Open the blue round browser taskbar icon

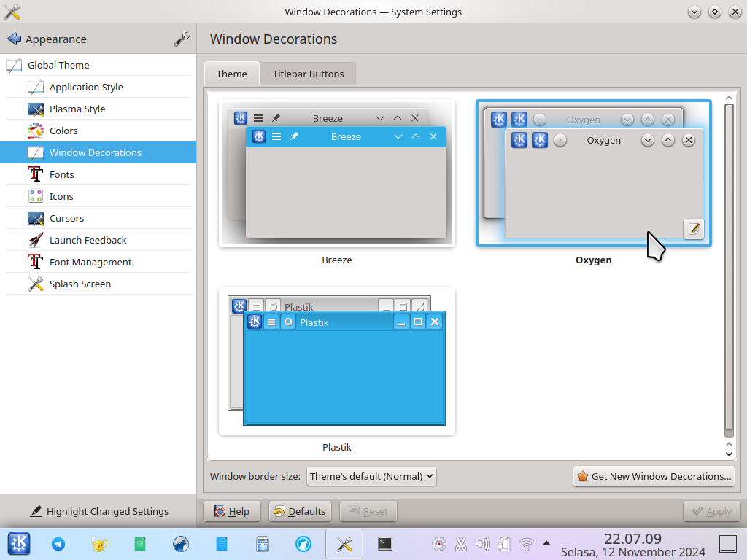[x=303, y=544]
